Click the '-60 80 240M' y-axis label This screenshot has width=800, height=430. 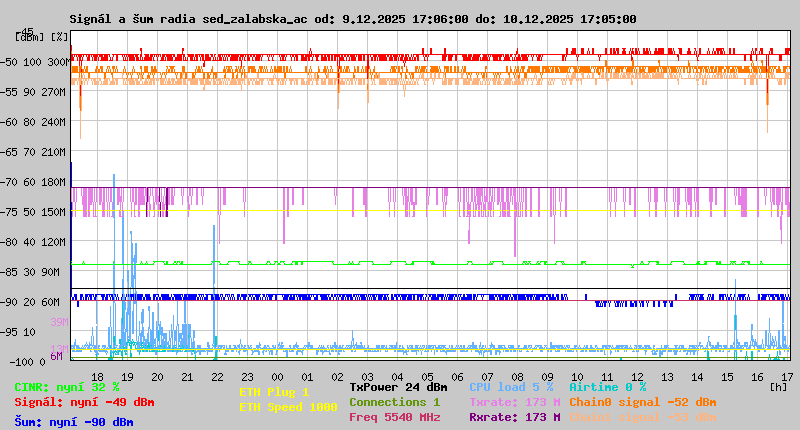pyautogui.click(x=33, y=122)
